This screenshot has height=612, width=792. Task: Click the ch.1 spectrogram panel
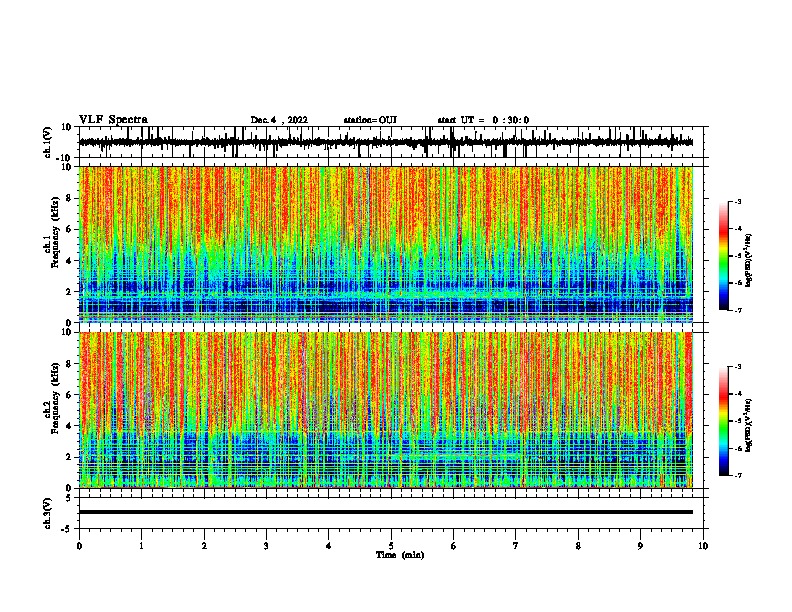pyautogui.click(x=386, y=244)
